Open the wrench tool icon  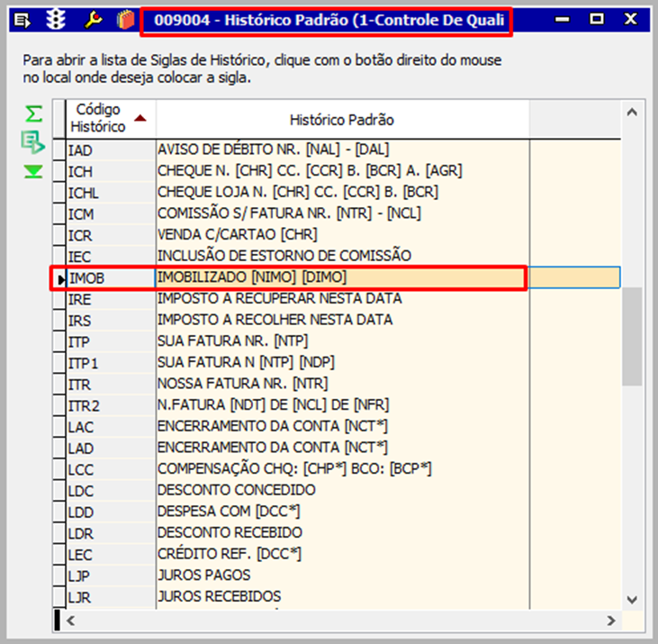(x=93, y=19)
